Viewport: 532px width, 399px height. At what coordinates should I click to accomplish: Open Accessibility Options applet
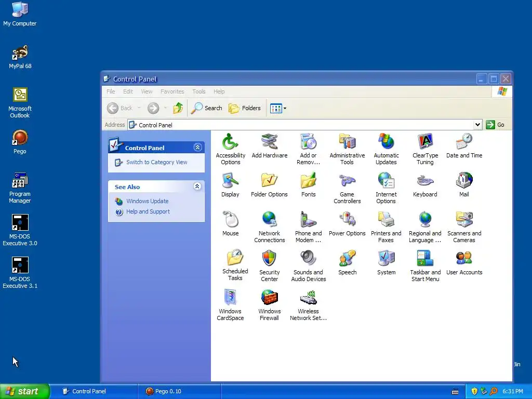tap(230, 142)
